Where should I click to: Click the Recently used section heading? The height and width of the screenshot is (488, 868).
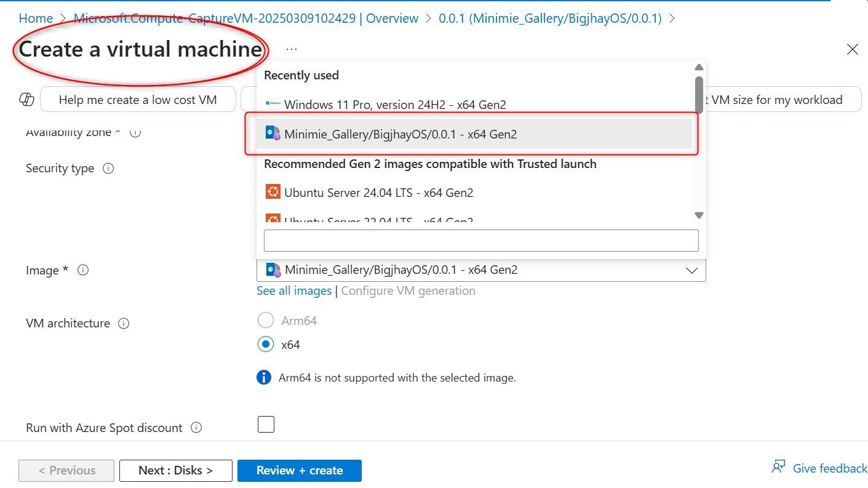[x=301, y=75]
